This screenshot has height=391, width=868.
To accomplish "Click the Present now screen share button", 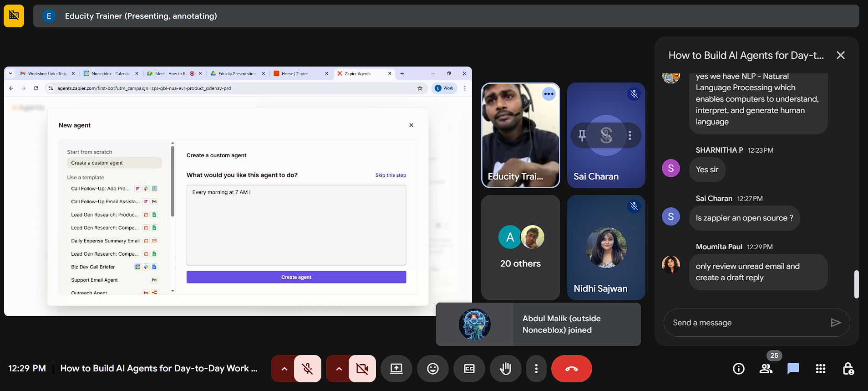I will pos(396,369).
